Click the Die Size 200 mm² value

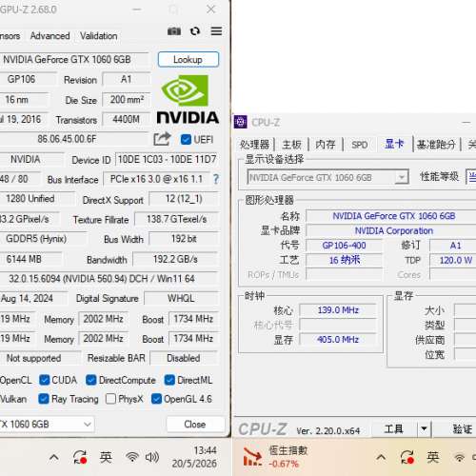pos(127,100)
